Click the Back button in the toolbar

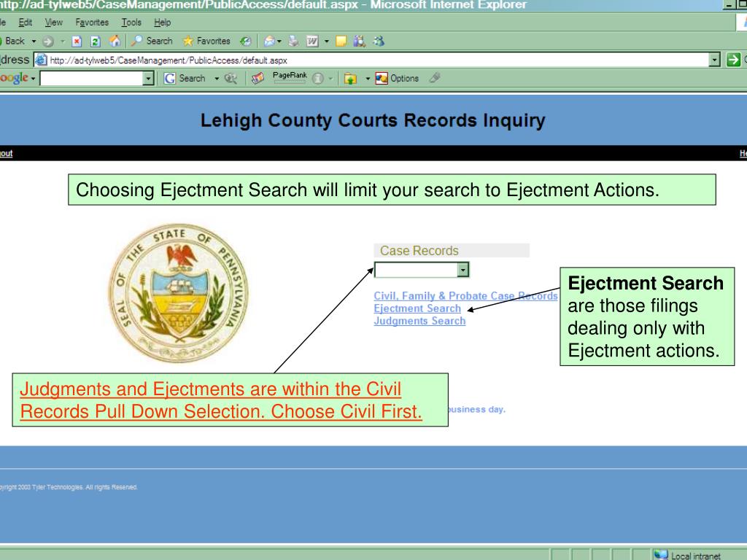[13, 41]
